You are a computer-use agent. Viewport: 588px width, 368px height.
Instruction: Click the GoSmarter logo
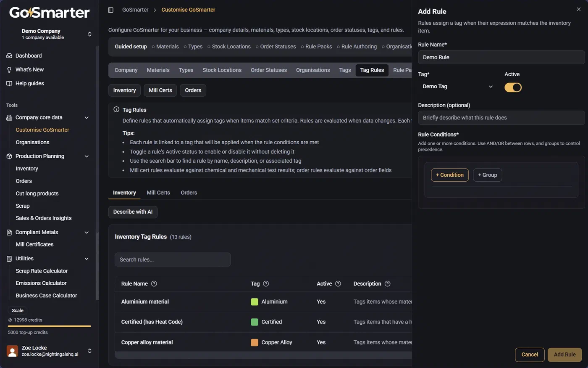(50, 13)
